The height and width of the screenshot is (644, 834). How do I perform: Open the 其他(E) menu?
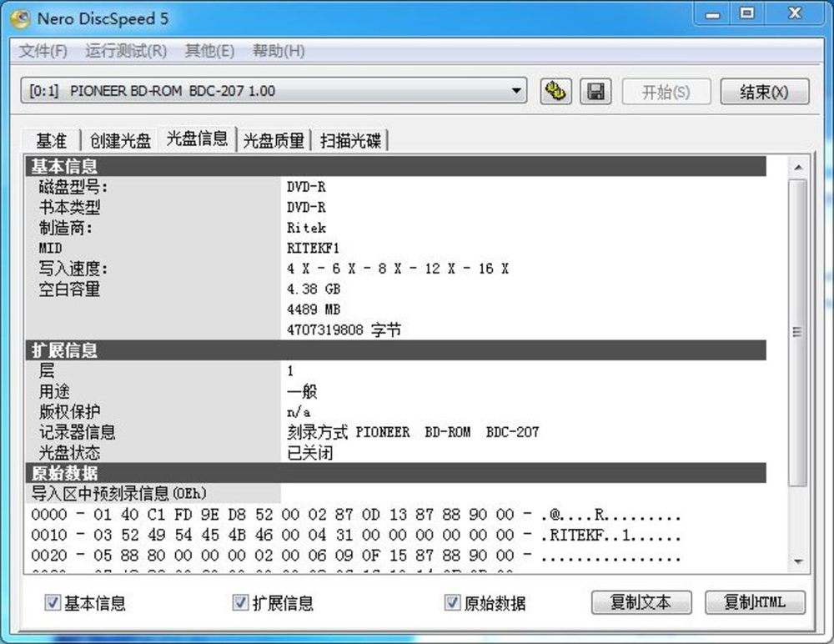pyautogui.click(x=209, y=51)
